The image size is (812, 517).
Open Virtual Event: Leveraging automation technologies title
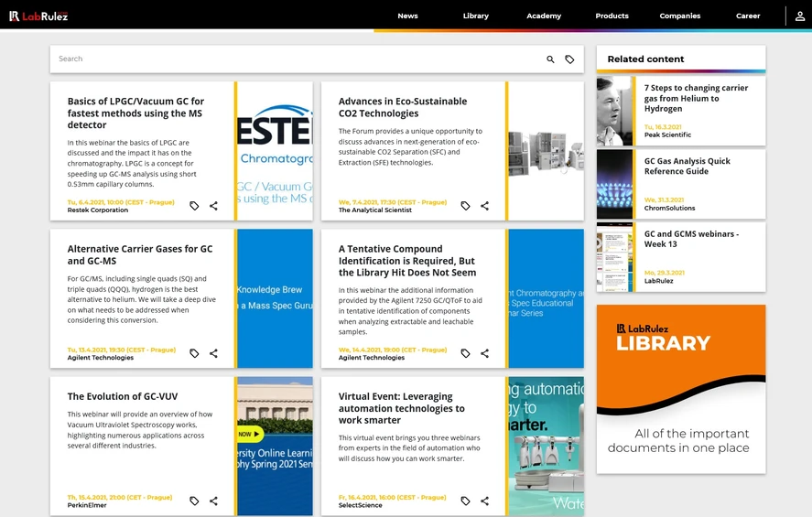point(401,408)
